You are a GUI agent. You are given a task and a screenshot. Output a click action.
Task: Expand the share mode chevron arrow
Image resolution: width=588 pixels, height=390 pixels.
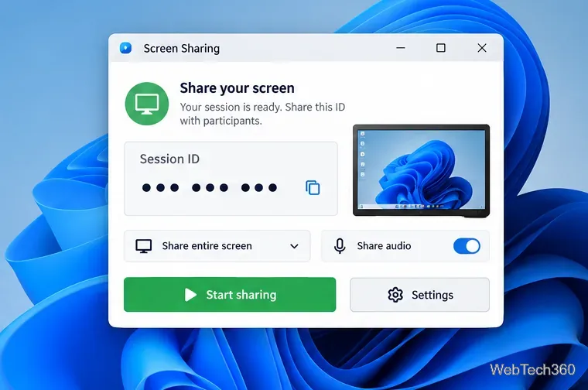294,246
